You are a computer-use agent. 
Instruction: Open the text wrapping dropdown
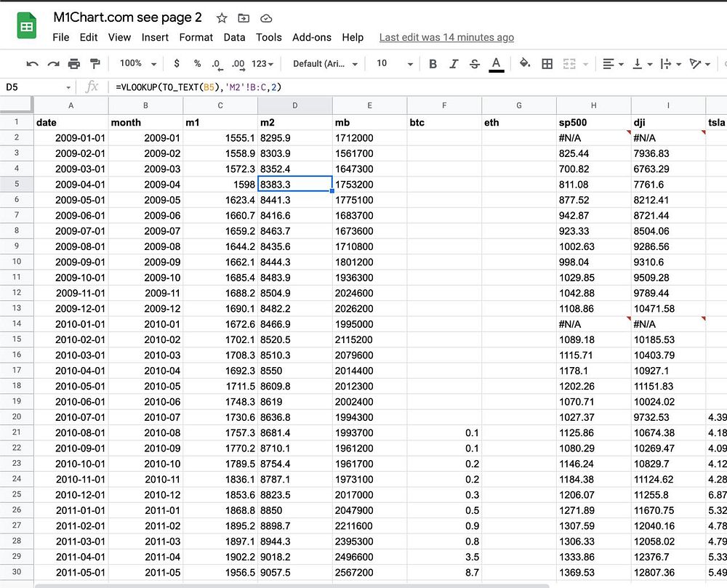point(670,64)
